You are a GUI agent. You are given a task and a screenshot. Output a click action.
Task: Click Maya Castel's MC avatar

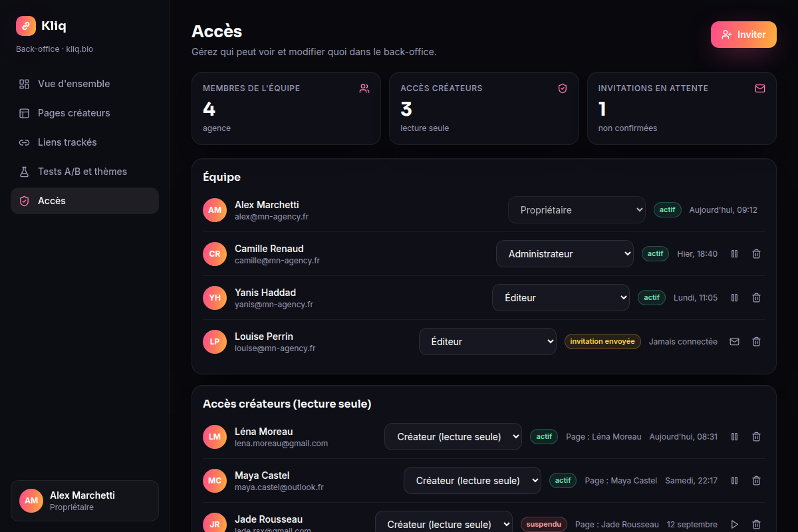pos(215,480)
